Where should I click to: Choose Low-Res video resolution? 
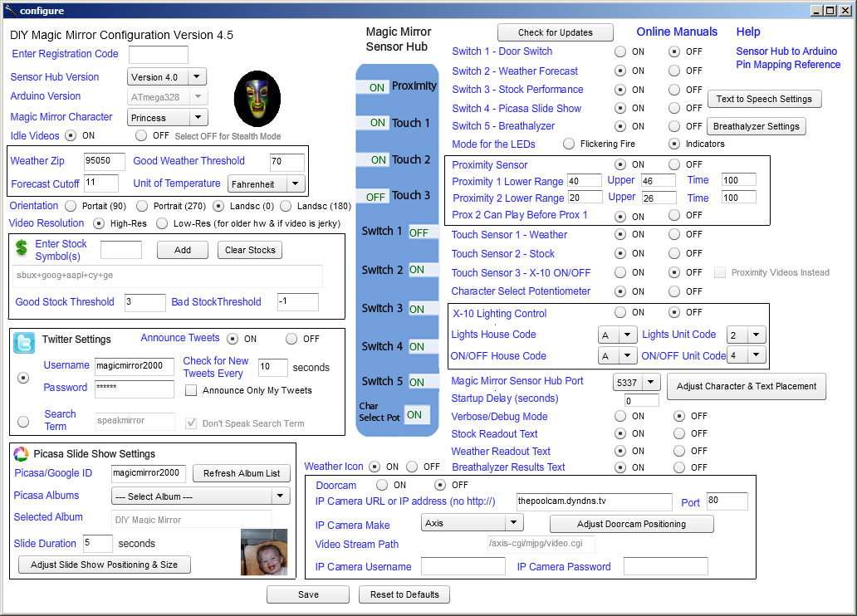click(x=162, y=223)
